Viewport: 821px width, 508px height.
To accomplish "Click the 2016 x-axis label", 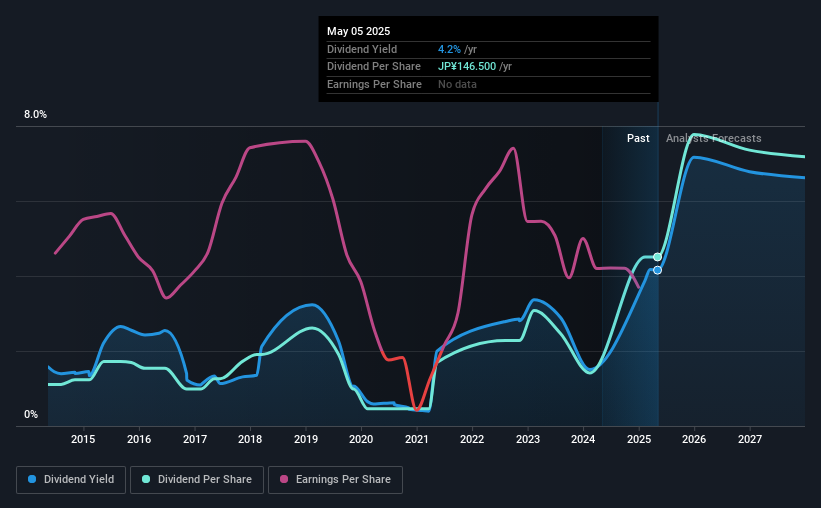I will (139, 439).
